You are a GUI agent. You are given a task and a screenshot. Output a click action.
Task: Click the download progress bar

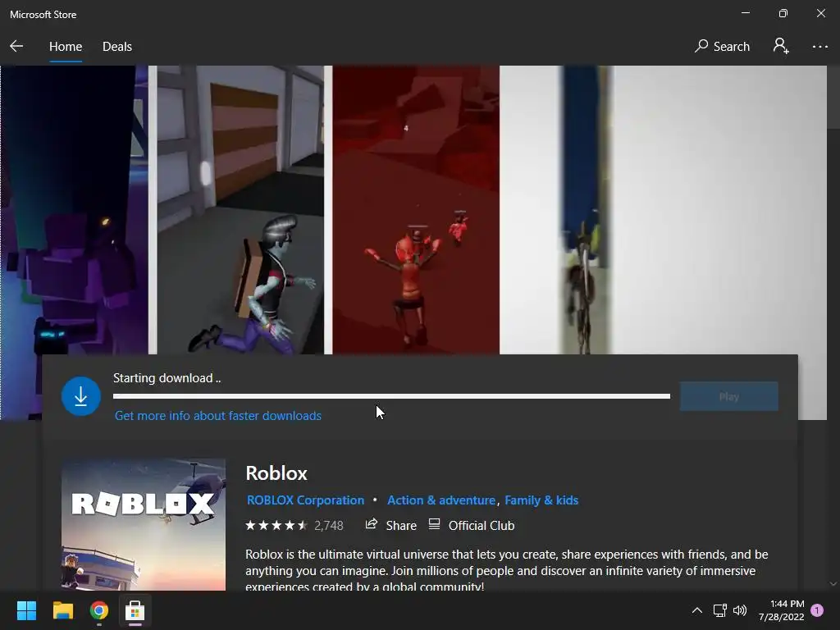coord(391,396)
